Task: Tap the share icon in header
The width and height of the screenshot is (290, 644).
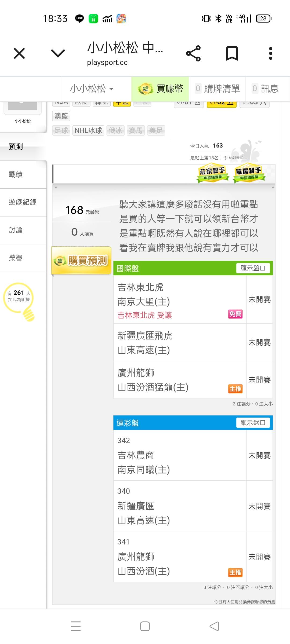Action: [193, 53]
